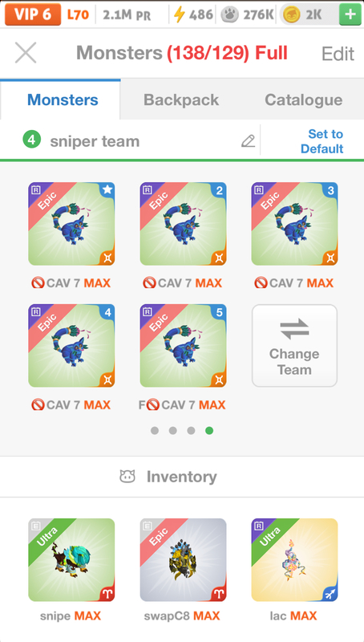Viewport: 364px width, 642px height.
Task: Click the swap arrows in Change Team
Action: click(294, 329)
